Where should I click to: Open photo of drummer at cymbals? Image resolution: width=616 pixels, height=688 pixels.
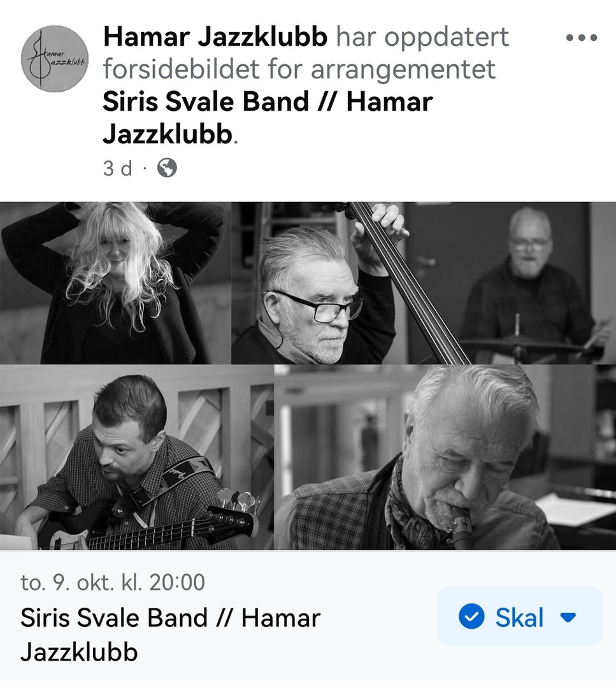coord(511,283)
